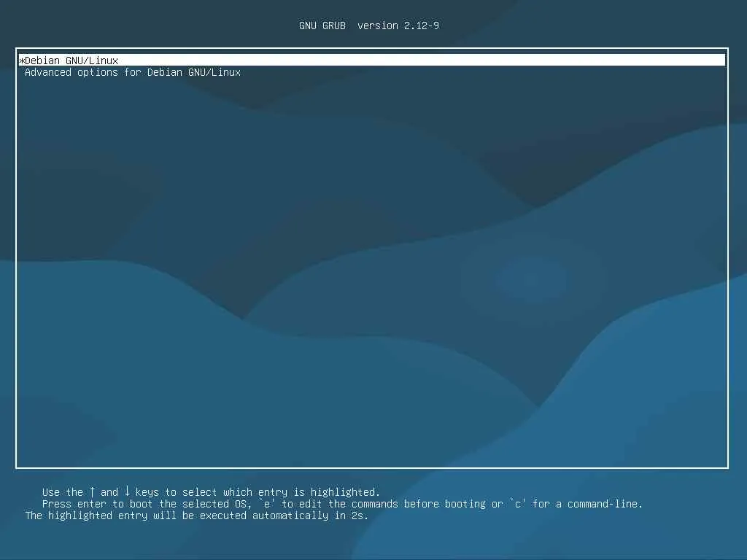Viewport: 747px width, 560px height.
Task: Click the 'Press enter to boot the selected OS' line
Action: pyautogui.click(x=342, y=504)
